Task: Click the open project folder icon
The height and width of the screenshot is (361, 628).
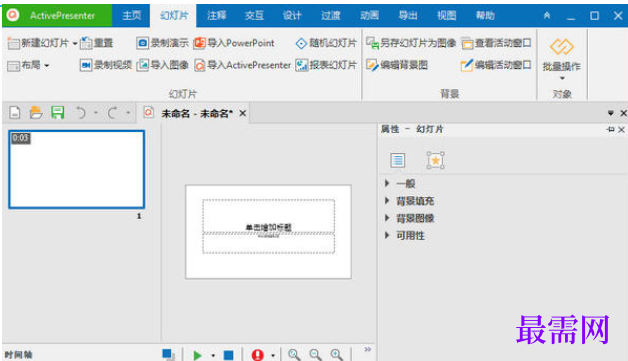Action: [x=36, y=113]
